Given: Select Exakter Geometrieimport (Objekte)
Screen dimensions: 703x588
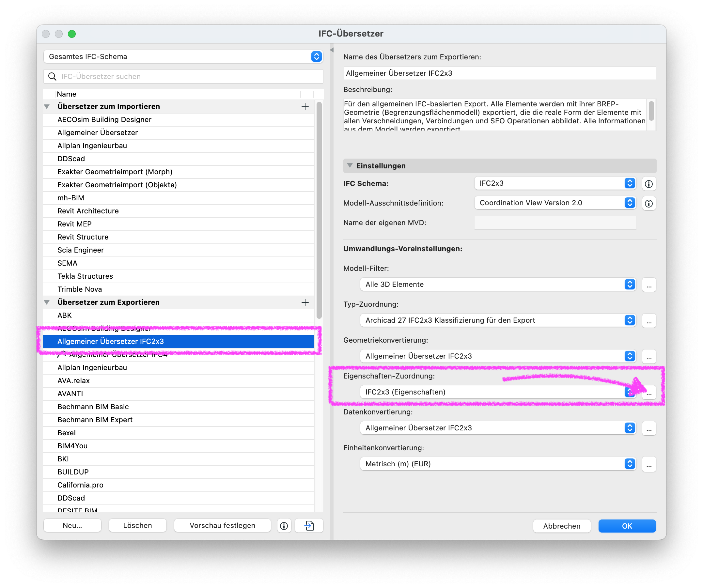Looking at the screenshot, I should pos(179,185).
